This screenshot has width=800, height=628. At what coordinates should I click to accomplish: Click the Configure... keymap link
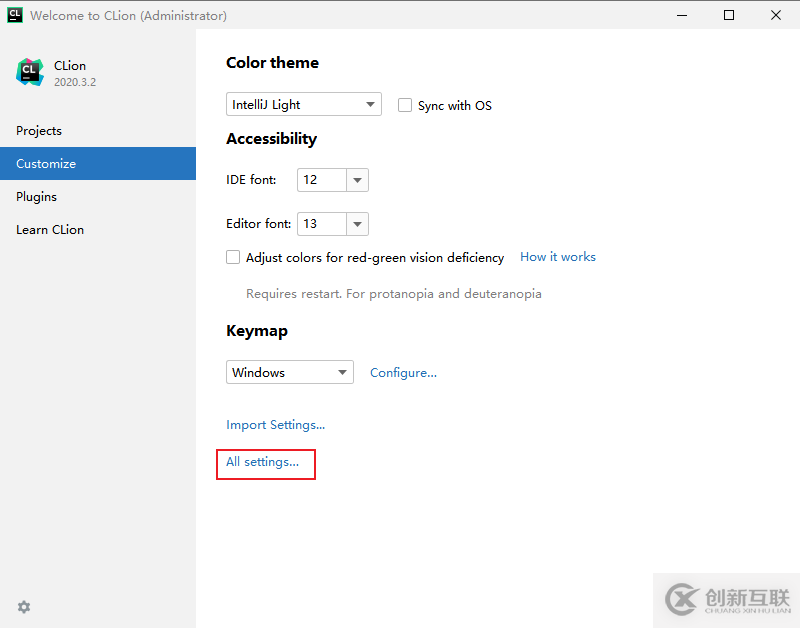tap(403, 373)
